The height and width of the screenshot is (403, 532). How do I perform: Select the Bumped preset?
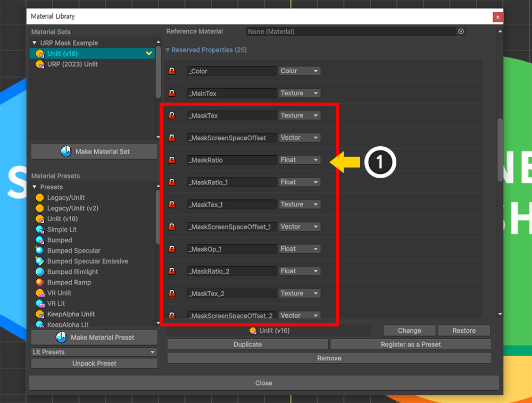click(60, 240)
